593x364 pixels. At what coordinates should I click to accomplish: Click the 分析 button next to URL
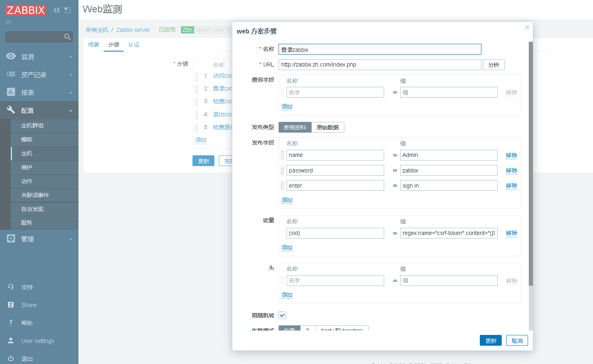click(494, 65)
